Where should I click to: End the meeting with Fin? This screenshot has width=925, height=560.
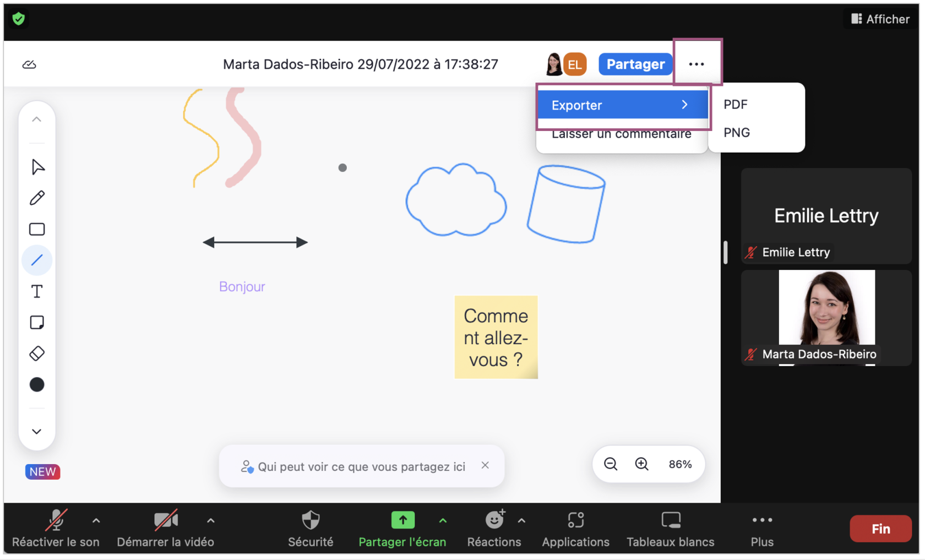(880, 529)
